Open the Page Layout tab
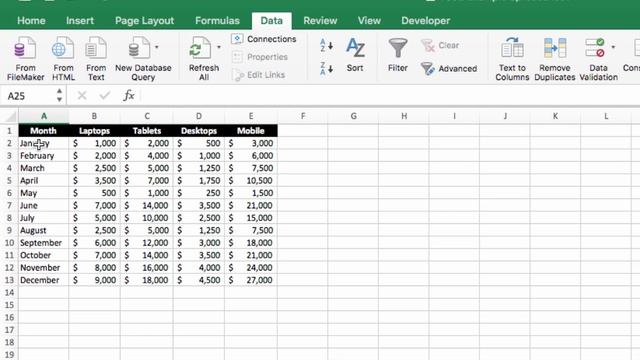Screen dimensions: 640x360 [x=144, y=20]
